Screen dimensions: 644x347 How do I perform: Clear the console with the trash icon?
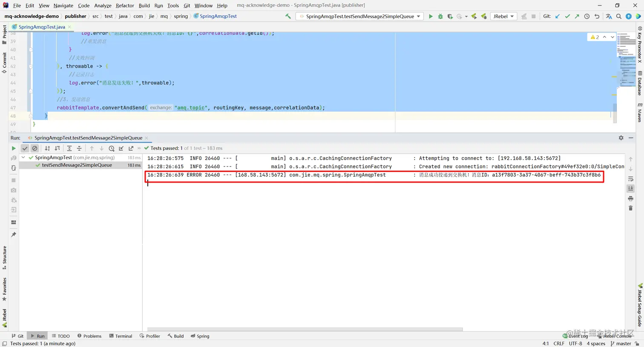point(631,208)
